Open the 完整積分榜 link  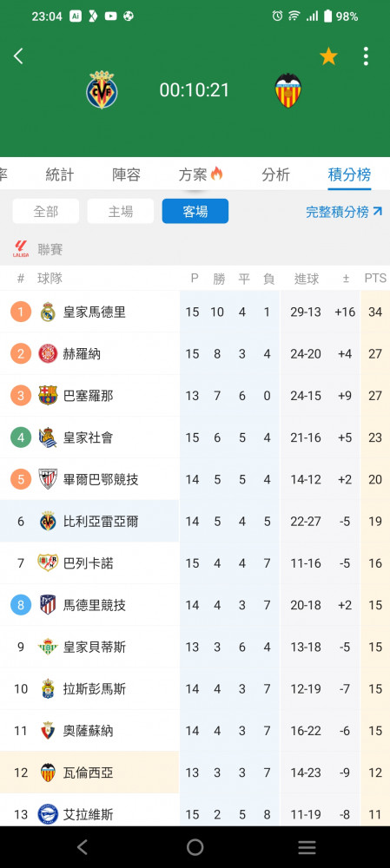[x=344, y=212]
